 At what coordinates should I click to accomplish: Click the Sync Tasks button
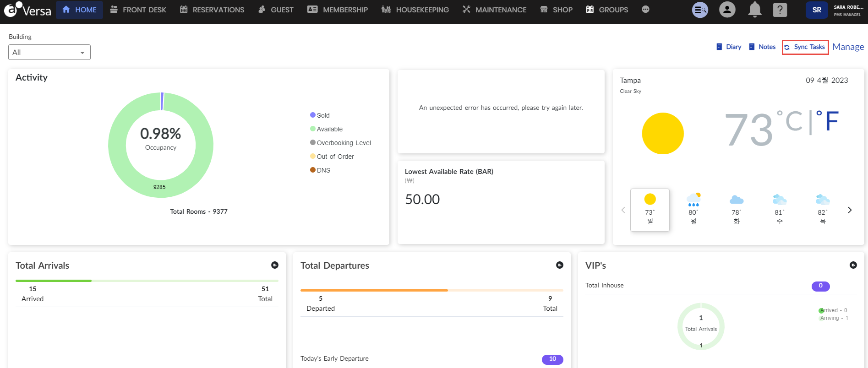click(805, 47)
